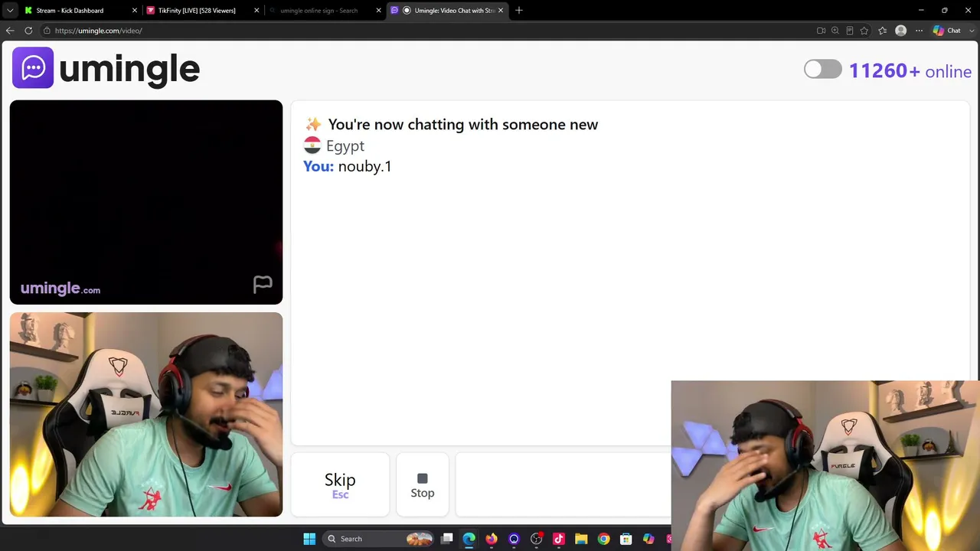Click the Egypt country label
Viewport: 980px width, 551px height.
345,145
